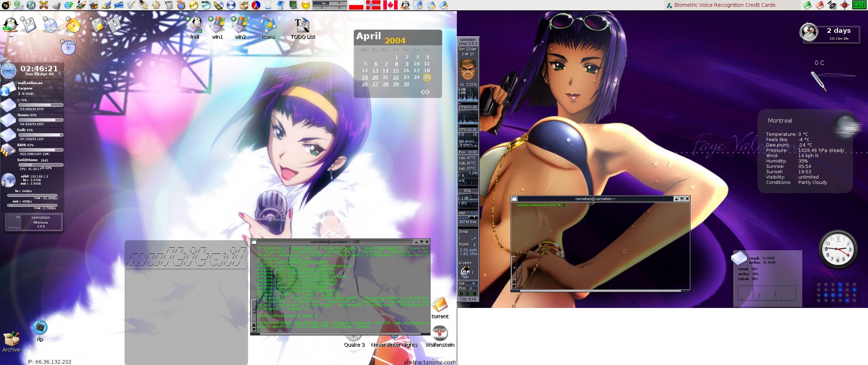The height and width of the screenshot is (365, 868).
Task: Open the lower DVD disc desktop icon
Action: pos(69,47)
